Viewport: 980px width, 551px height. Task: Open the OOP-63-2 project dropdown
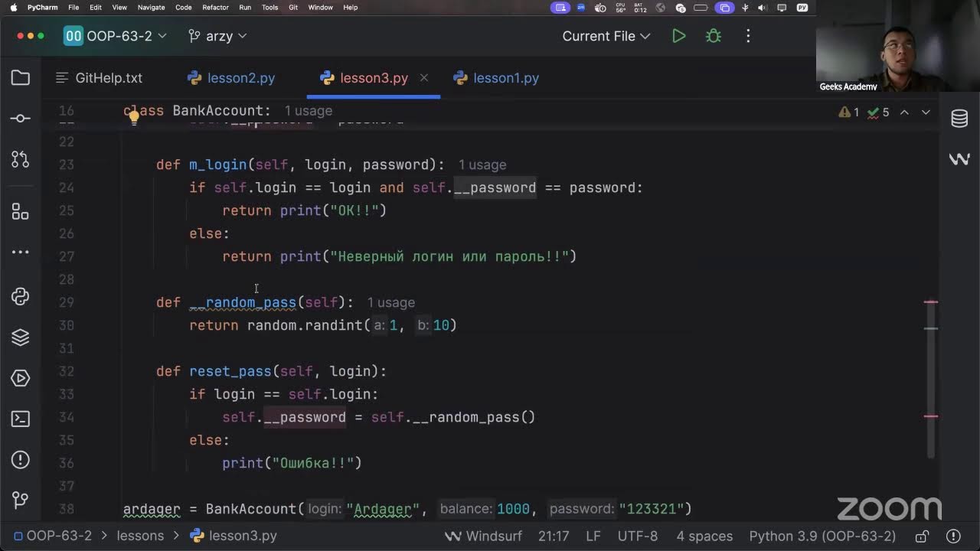pos(115,36)
